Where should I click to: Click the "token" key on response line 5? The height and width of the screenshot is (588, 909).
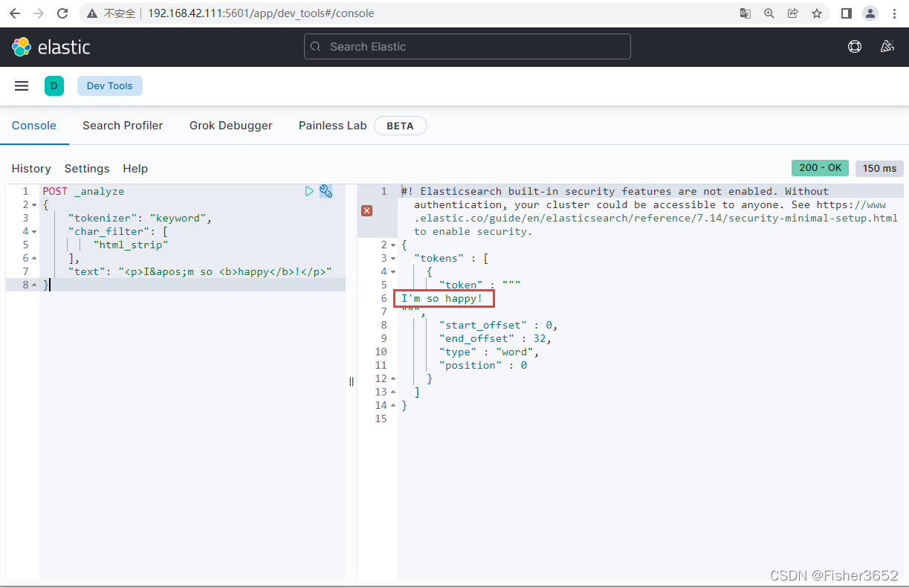pos(461,285)
